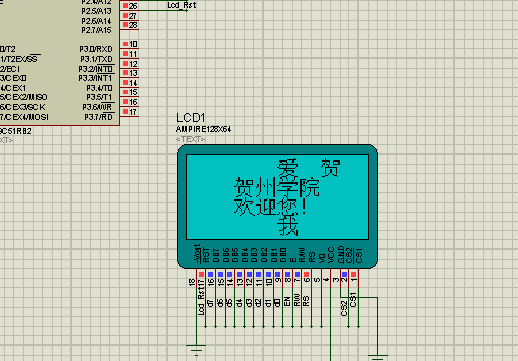The height and width of the screenshot is (361, 518).
Task: Click the RS wire label below LCD pin 6
Action: point(306,301)
